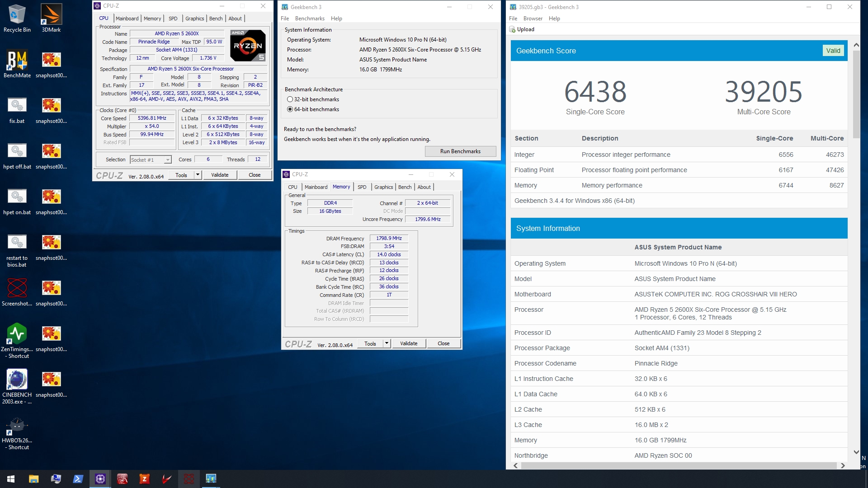Click the Upload icon in Geekbench results
This screenshot has width=868, height=488.
click(x=512, y=29)
